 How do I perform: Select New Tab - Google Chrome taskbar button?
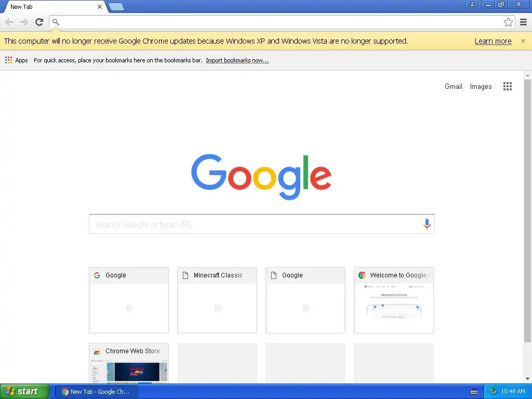(96, 392)
